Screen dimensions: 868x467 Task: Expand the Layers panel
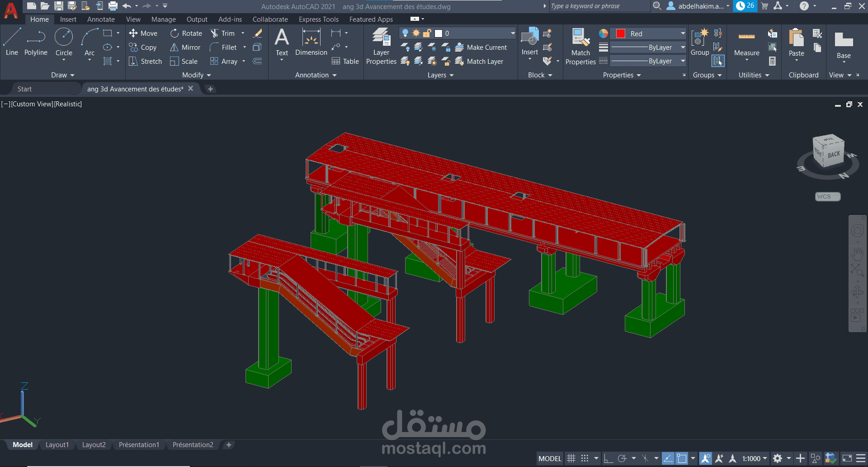point(440,75)
